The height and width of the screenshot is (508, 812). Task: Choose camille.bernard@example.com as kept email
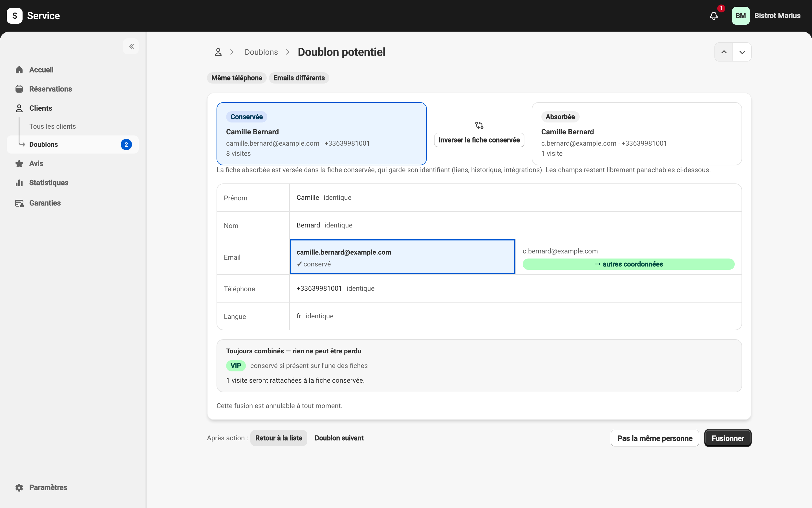pyautogui.click(x=402, y=257)
